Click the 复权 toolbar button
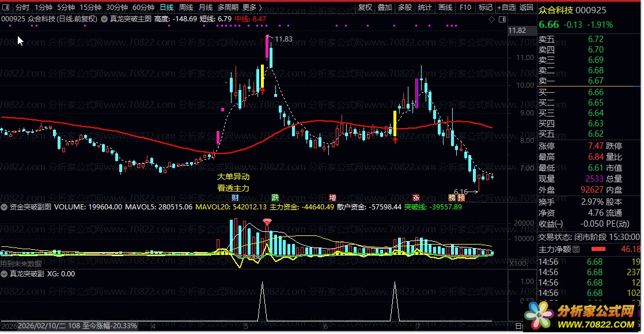Image resolution: width=644 pixels, height=334 pixels. pyautogui.click(x=365, y=7)
